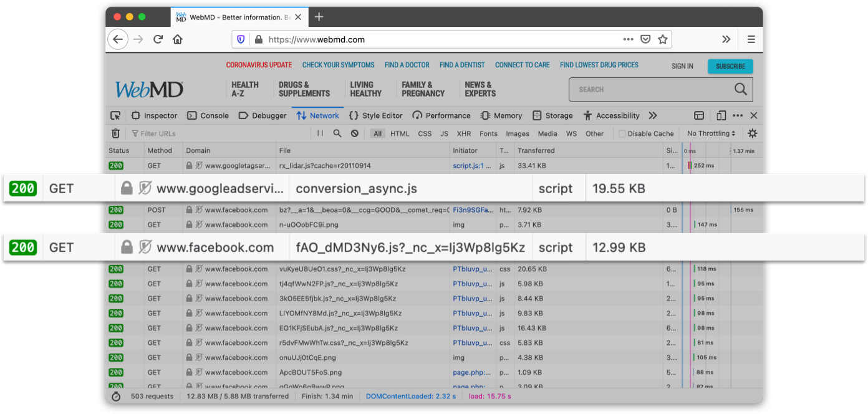Filter requests by CSS
The height and width of the screenshot is (414, 868).
point(425,133)
